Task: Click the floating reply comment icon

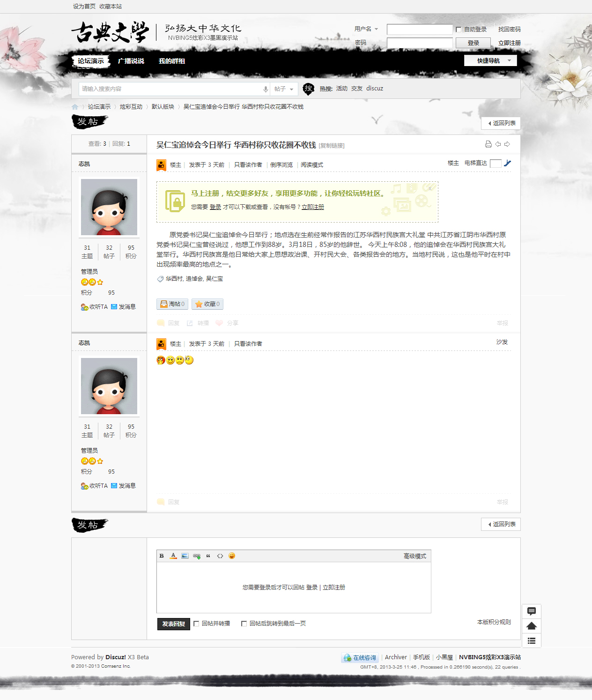Action: pyautogui.click(x=532, y=611)
